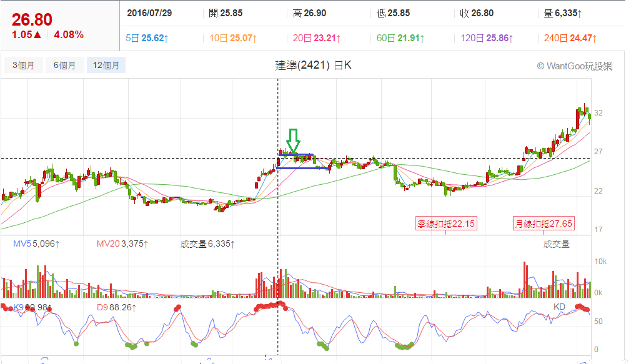Image resolution: width=631 pixels, height=364 pixels.
Task: Click the 20日 23.21 moving average
Action: pos(317,38)
